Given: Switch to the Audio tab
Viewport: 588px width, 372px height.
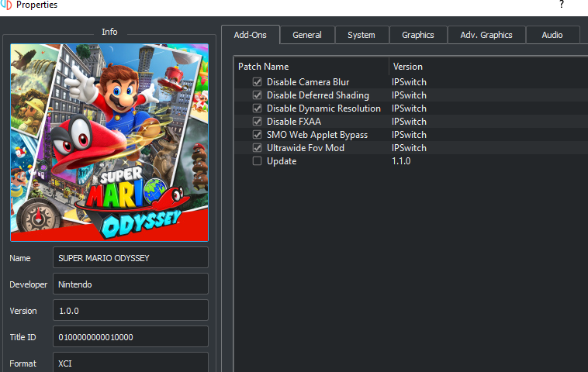Looking at the screenshot, I should (552, 35).
